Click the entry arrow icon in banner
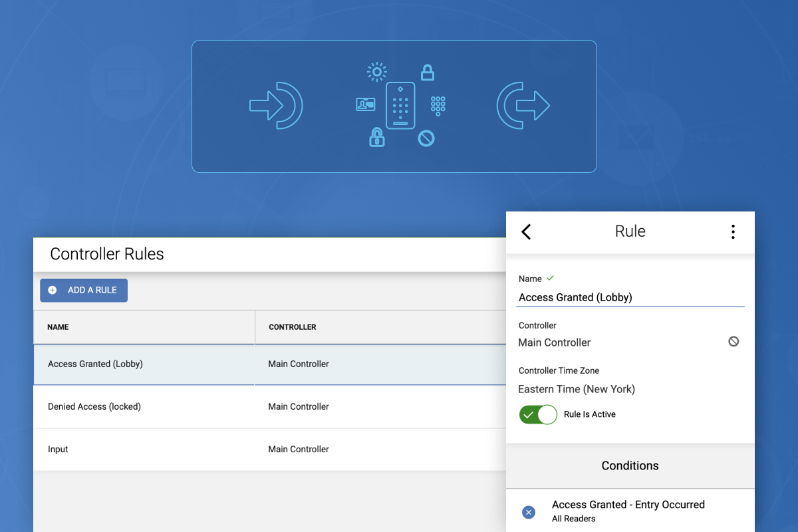This screenshot has height=532, width=798. click(x=276, y=105)
